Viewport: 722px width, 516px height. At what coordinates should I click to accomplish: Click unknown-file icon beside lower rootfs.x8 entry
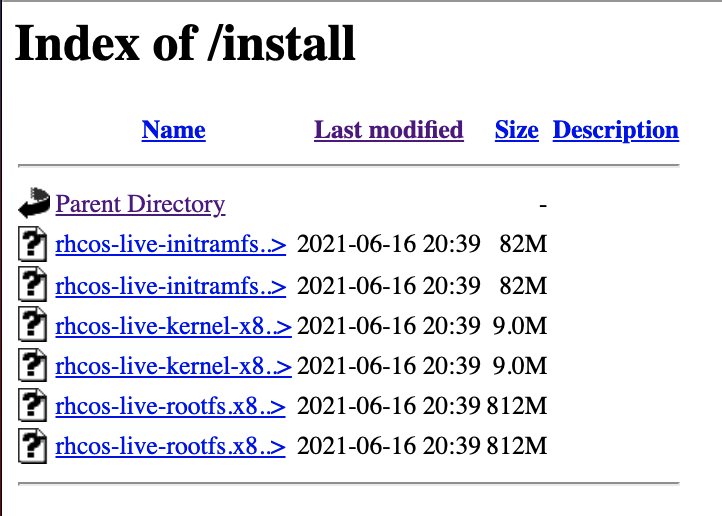(x=32, y=445)
